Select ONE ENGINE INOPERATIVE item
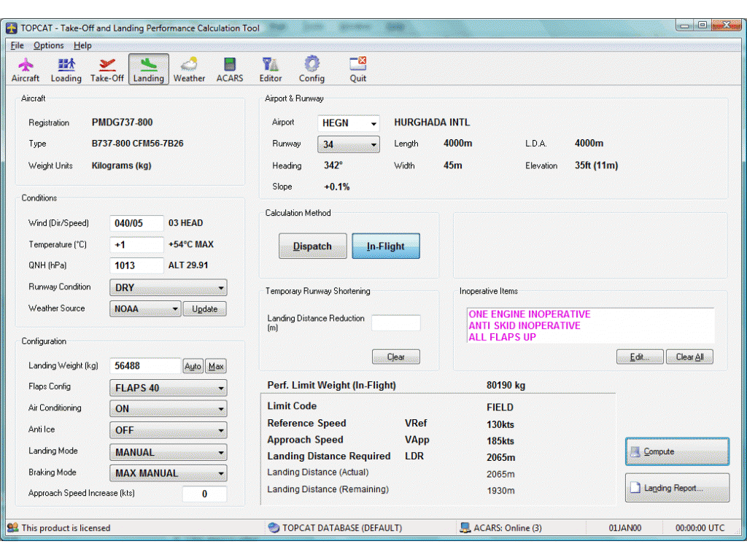The width and height of the screenshot is (747, 560). (530, 314)
